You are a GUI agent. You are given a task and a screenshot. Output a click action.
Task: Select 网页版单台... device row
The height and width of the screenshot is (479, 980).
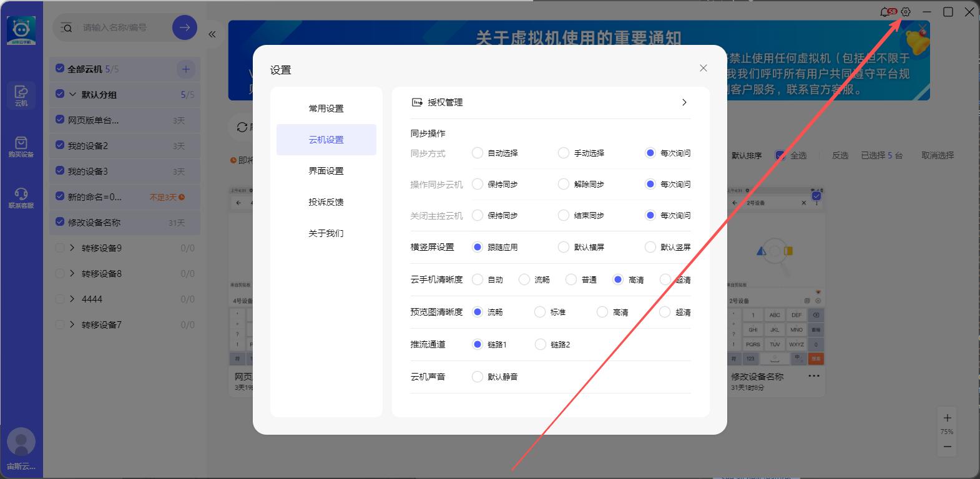pyautogui.click(x=125, y=120)
